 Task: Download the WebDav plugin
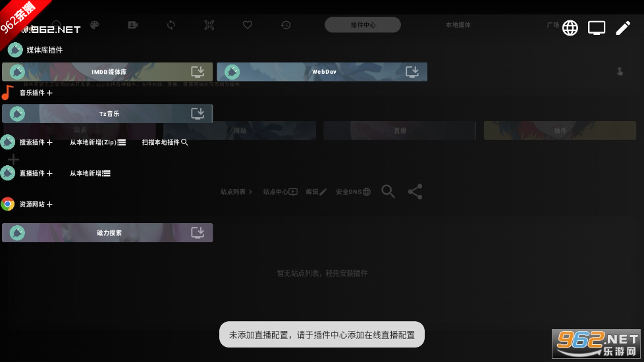(412, 72)
